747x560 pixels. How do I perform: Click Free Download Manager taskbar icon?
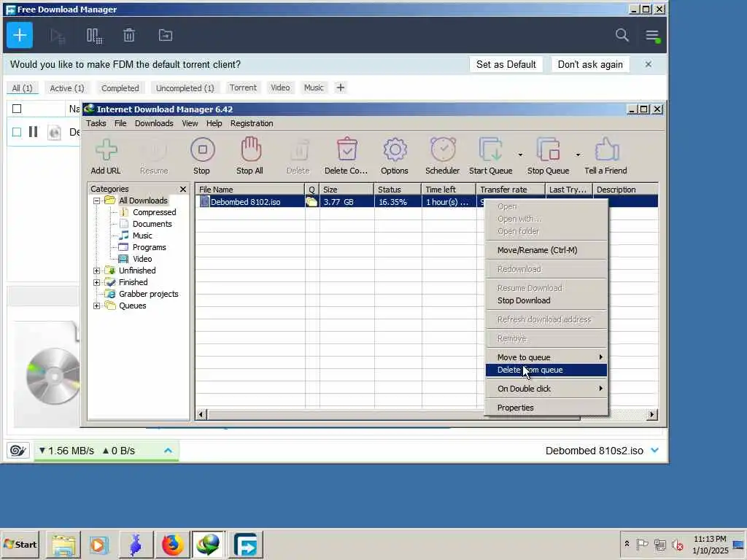click(245, 544)
